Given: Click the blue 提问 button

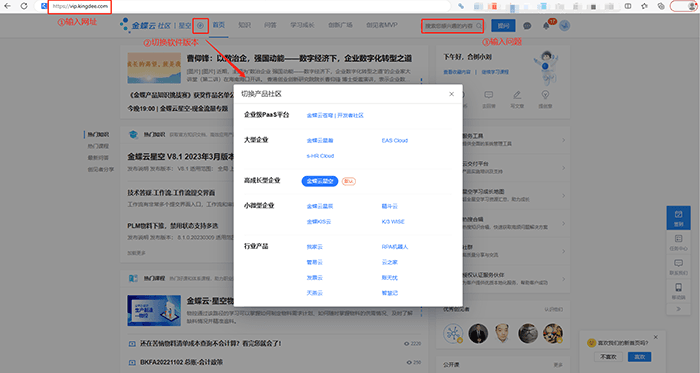Looking at the screenshot, I should [503, 26].
